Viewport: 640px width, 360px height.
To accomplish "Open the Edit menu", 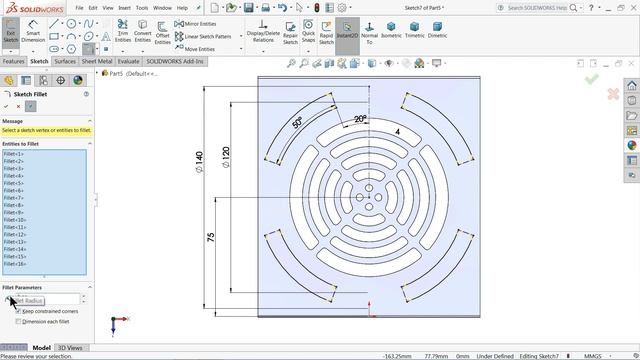I will click(93, 8).
